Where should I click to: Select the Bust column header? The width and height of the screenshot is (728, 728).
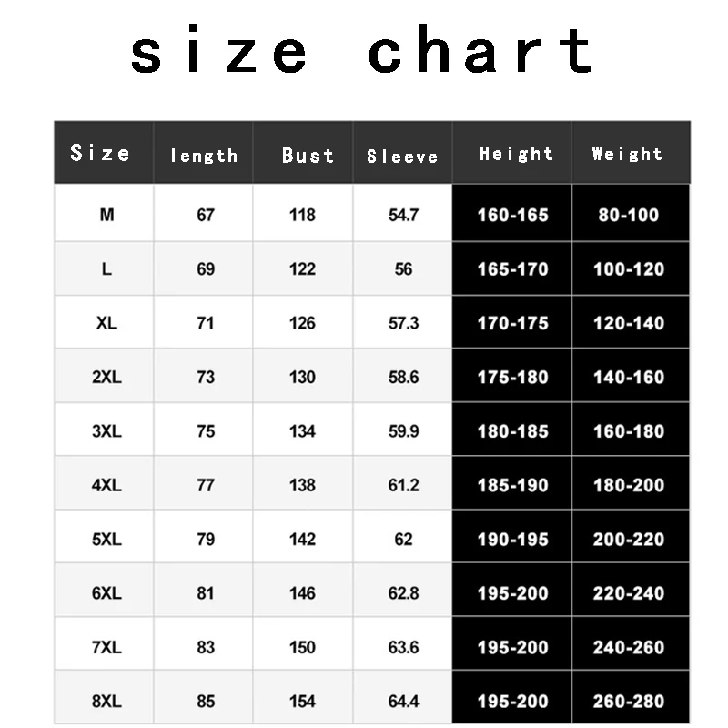308,156
